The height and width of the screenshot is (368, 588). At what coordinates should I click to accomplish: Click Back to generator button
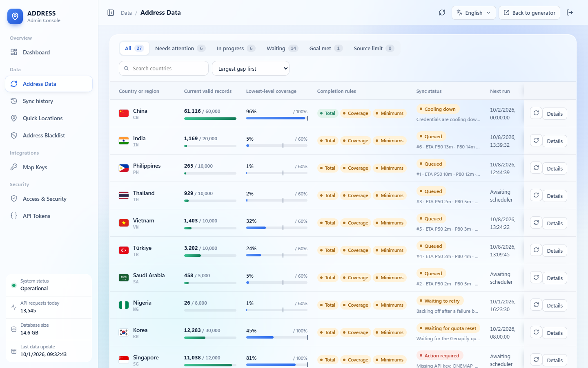pos(529,13)
